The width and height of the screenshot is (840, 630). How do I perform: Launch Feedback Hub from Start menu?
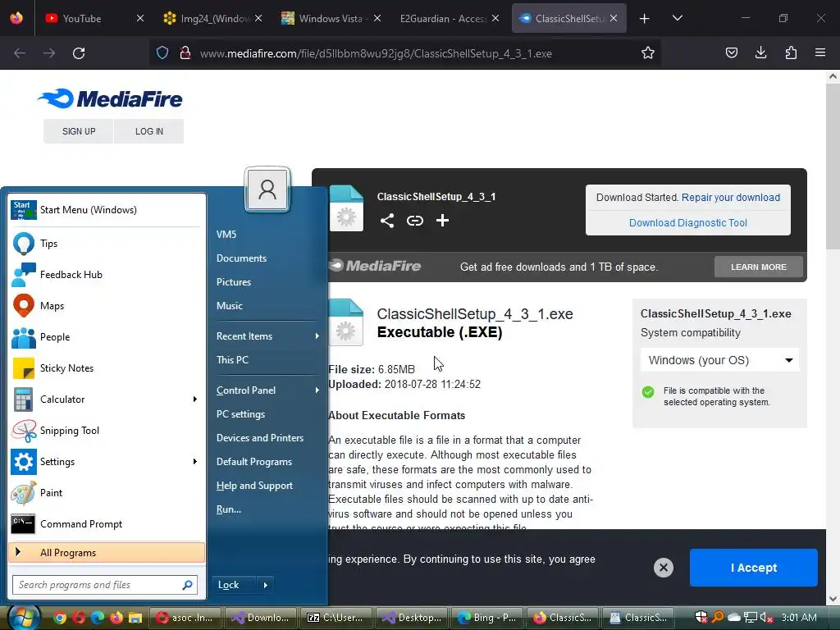click(107, 274)
